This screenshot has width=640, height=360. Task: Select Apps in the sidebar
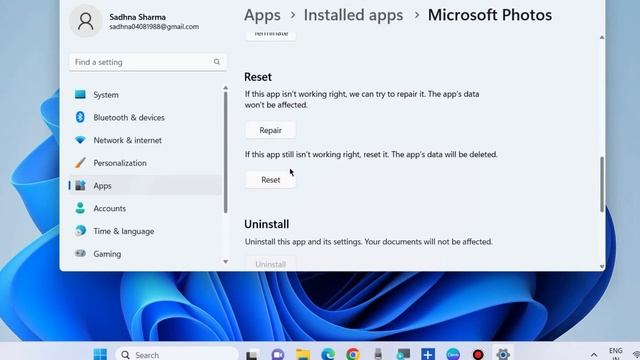[x=145, y=186]
